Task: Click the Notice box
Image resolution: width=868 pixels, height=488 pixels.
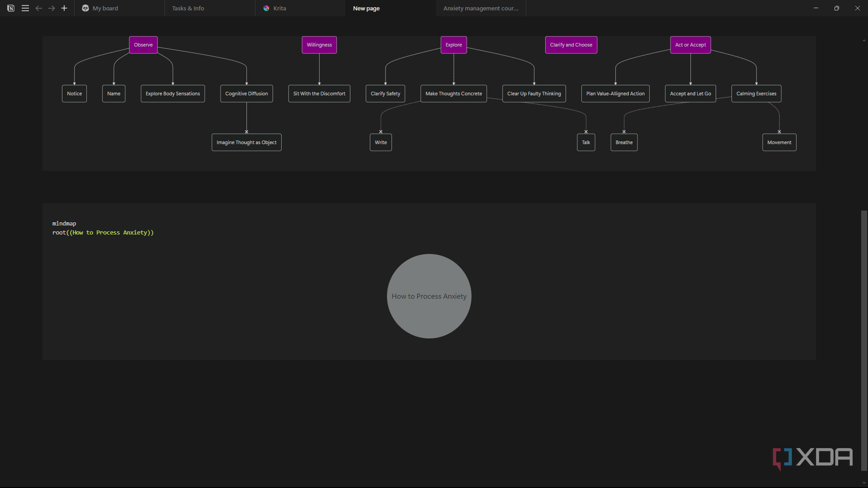Action: 75,94
